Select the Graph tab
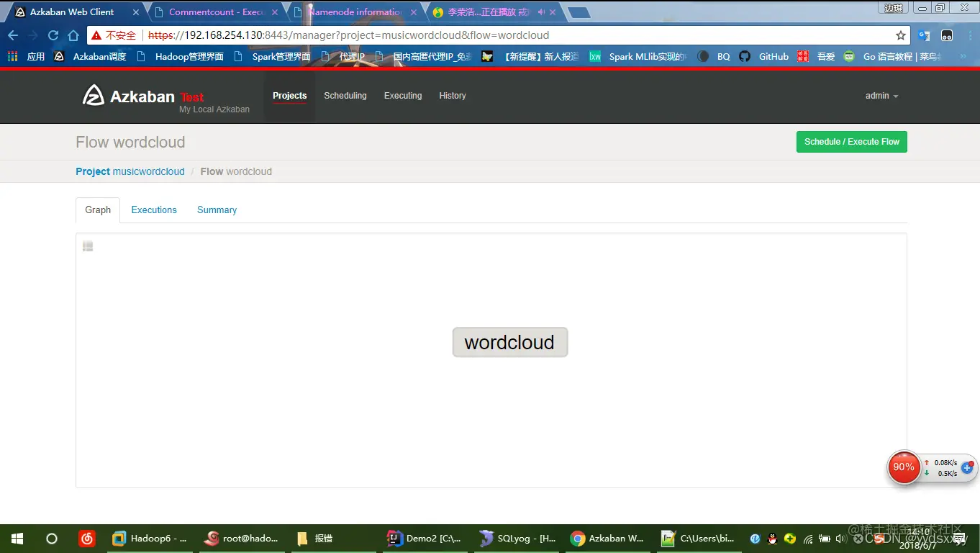The image size is (980, 553). [98, 210]
